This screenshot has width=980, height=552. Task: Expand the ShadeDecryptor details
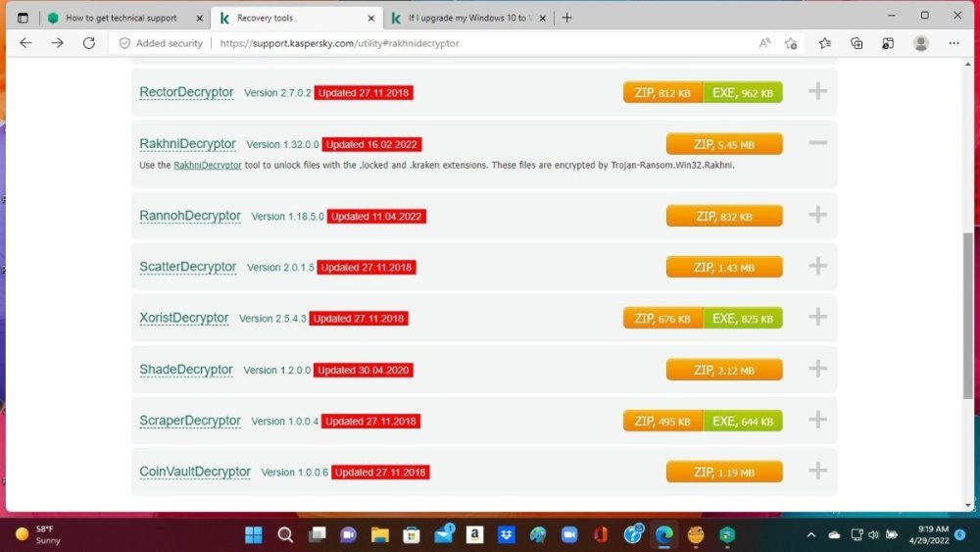pos(817,369)
